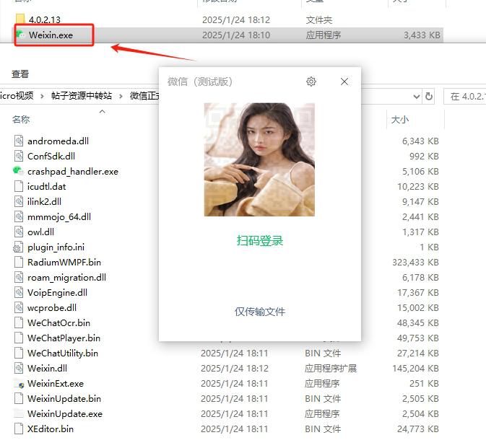Image resolution: width=486 pixels, height=448 pixels.
Task: Select Weixin.dll file icon
Action: tap(19, 369)
